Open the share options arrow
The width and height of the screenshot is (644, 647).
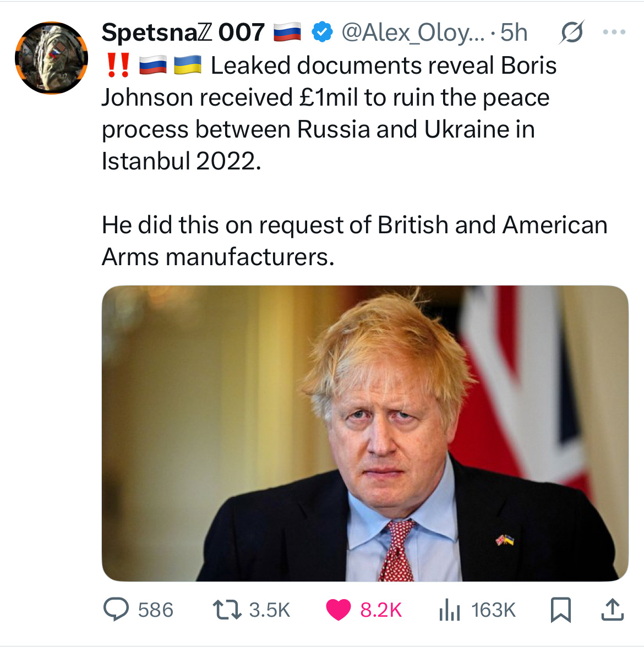pyautogui.click(x=612, y=610)
